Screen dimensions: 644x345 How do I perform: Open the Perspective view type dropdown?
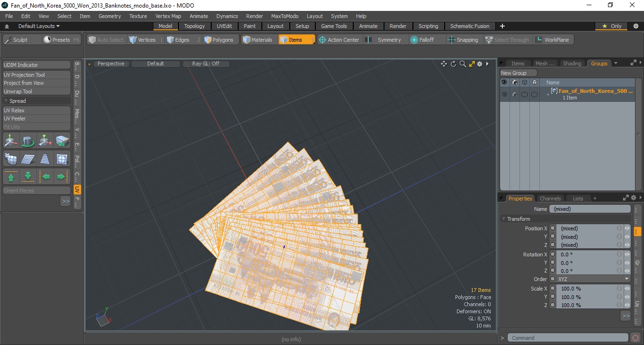111,64
